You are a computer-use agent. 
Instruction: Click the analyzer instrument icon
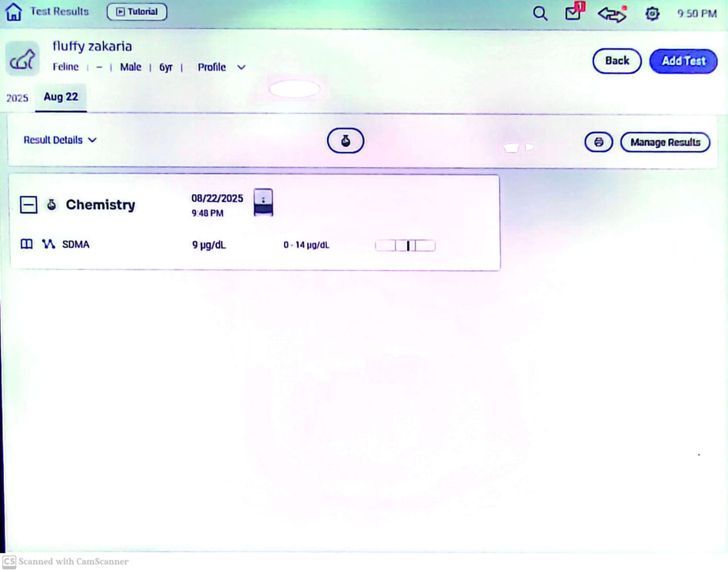pyautogui.click(x=263, y=202)
